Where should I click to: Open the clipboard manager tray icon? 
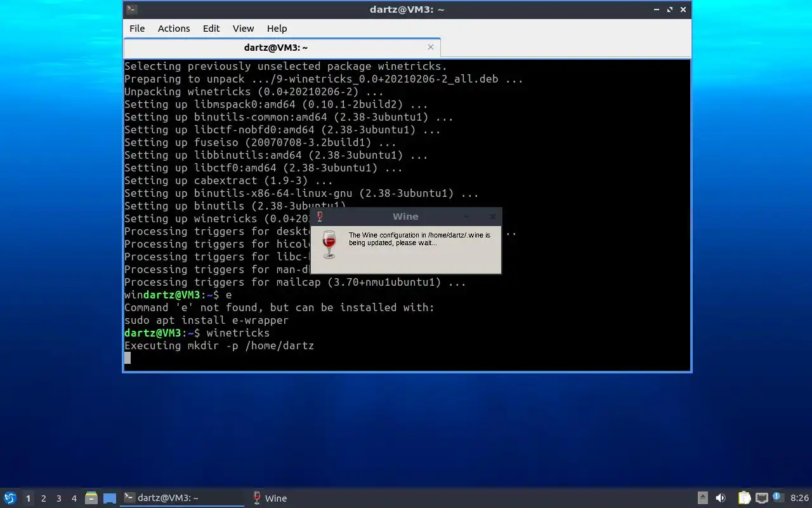(744, 498)
